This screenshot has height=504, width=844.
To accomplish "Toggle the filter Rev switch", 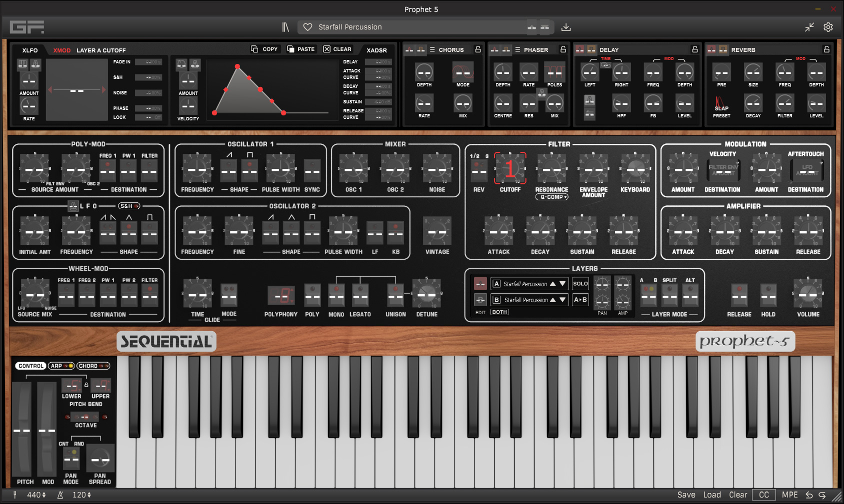I will (479, 171).
